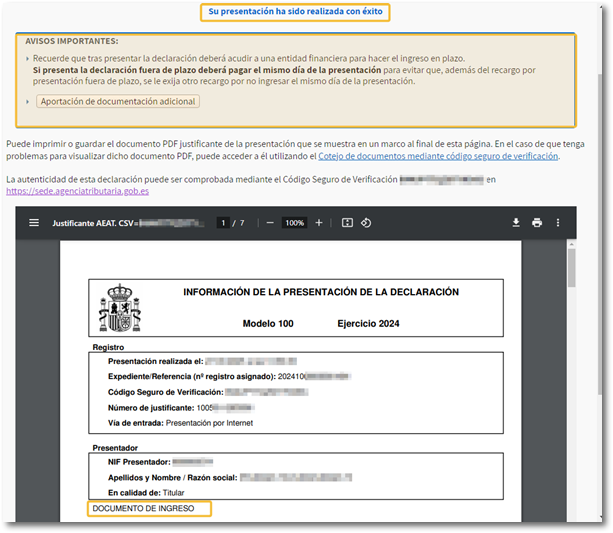Open Cotejo de documentos mediante código seguro link
The image size is (613, 533).
point(438,156)
